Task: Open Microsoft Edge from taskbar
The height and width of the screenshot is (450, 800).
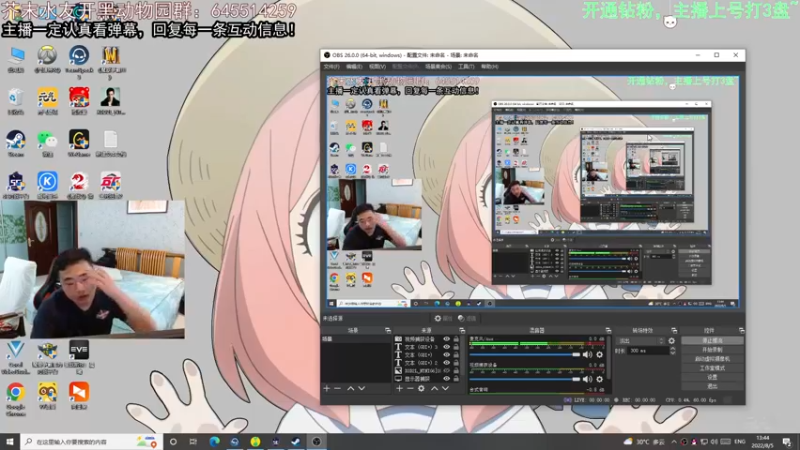Action: (214, 442)
